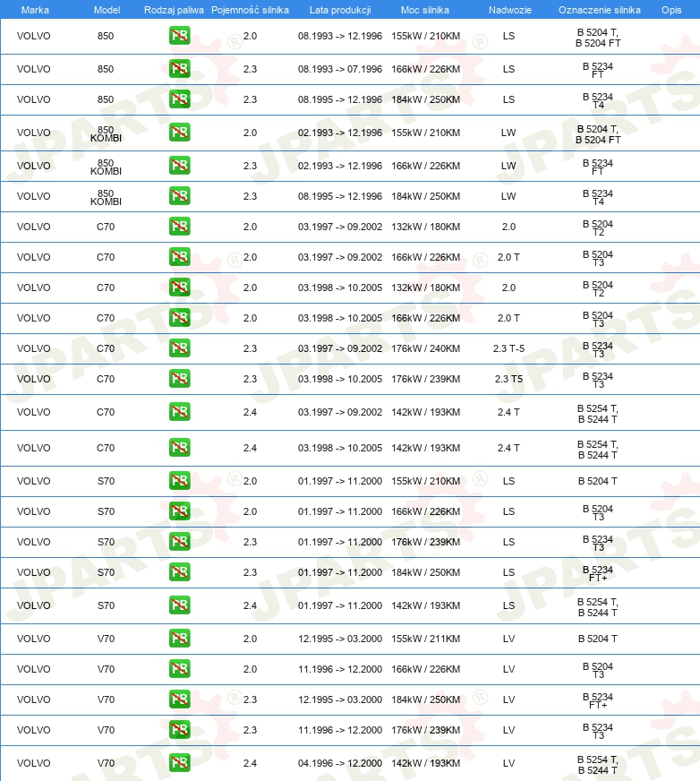Click fuel icon for C70 2.3 T-5 row
Viewport: 700px width, 781px height.
179,348
